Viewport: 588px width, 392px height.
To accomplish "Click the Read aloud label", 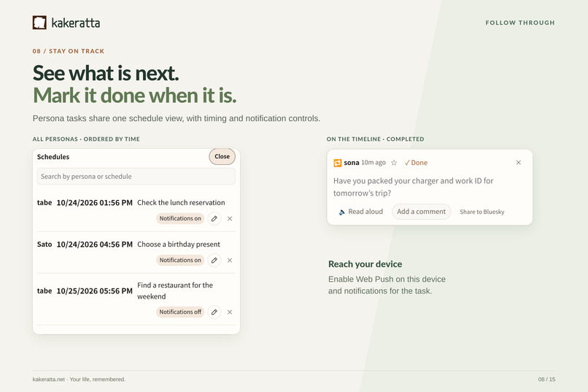I will pos(365,212).
